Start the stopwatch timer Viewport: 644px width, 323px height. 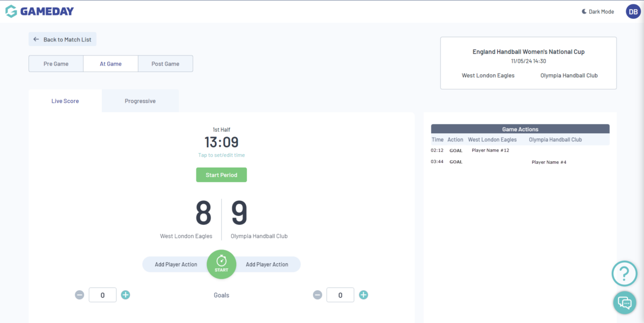[x=222, y=264]
